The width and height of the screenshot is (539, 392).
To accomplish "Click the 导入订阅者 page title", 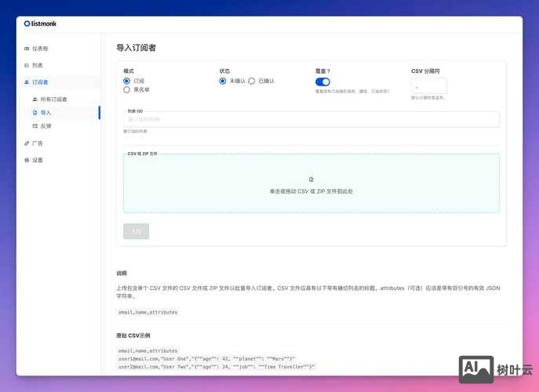I will 137,48.
